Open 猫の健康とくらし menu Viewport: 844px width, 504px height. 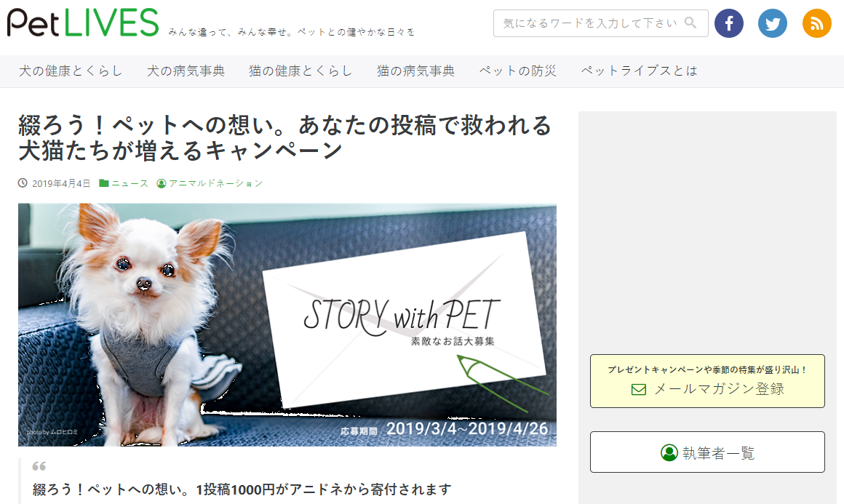[300, 71]
